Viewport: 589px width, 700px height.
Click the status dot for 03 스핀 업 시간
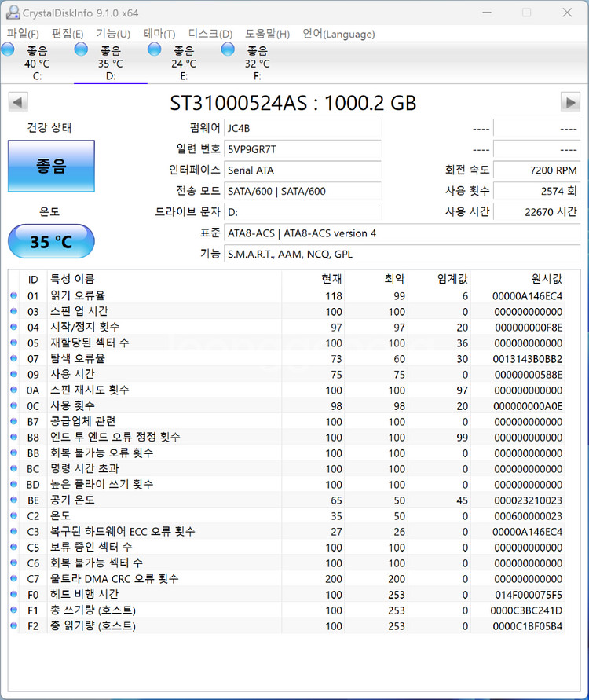(x=14, y=311)
